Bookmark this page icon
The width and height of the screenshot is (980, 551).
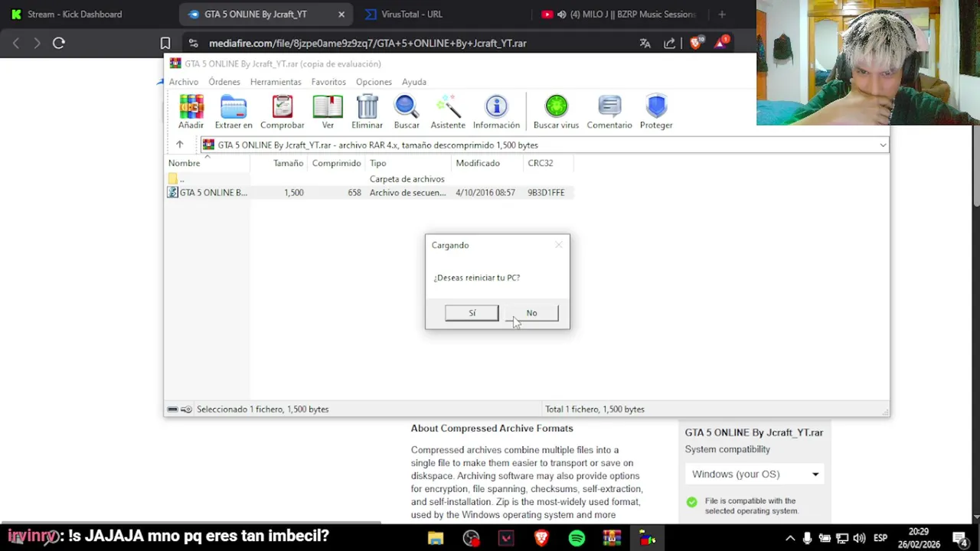[165, 43]
